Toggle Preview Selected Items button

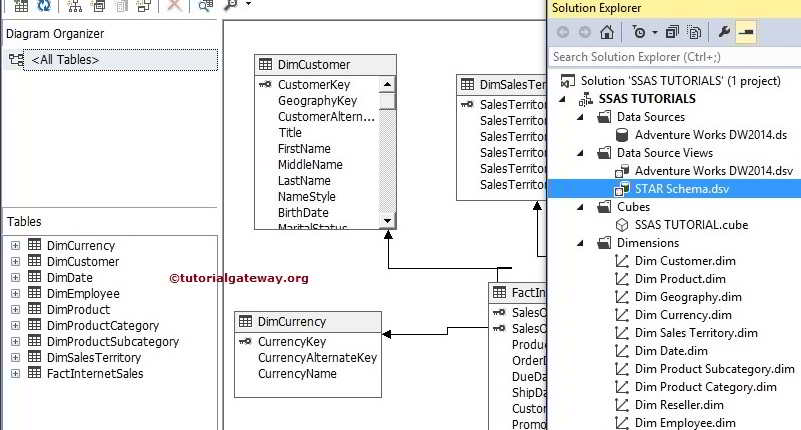[x=745, y=32]
